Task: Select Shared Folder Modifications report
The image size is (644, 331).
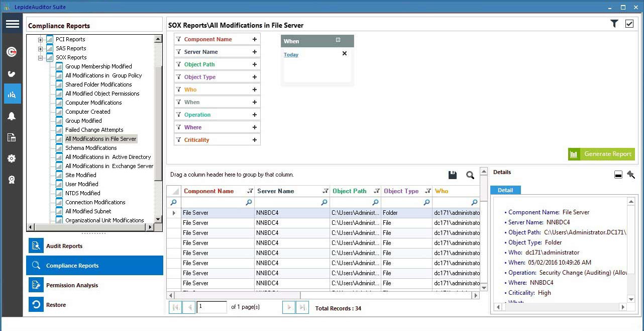Action: tap(98, 85)
